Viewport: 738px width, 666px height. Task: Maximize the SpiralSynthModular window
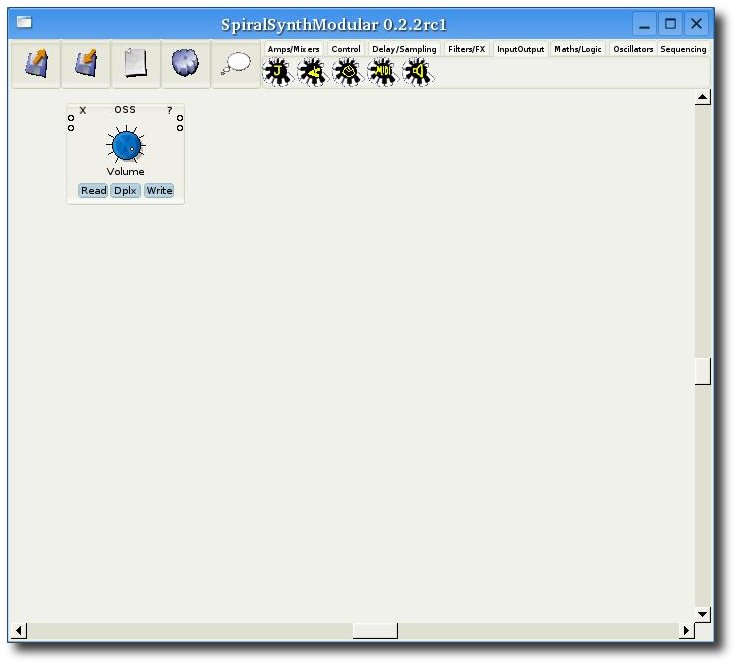tap(670, 24)
